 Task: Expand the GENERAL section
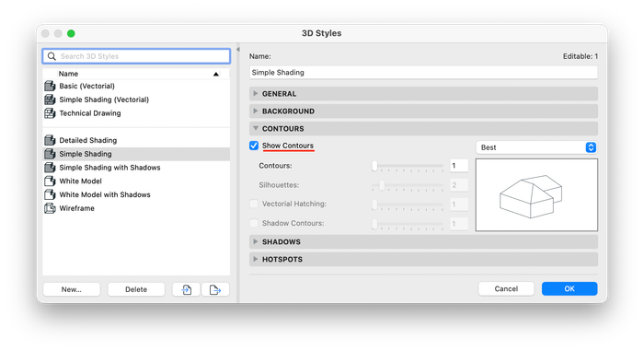click(423, 94)
